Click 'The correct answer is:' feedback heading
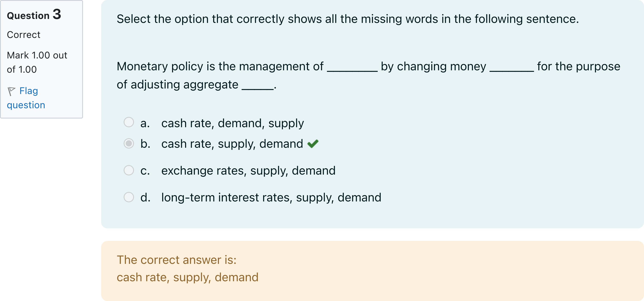Image resolution: width=644 pixels, height=301 pixels. coord(176,260)
